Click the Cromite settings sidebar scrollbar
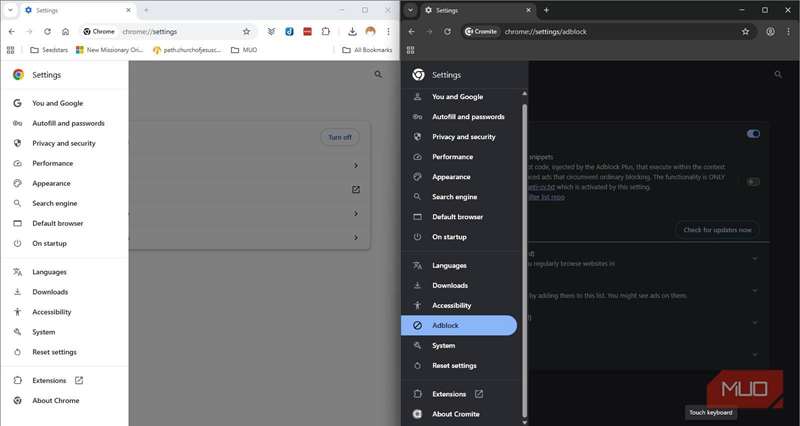The width and height of the screenshot is (800, 426). (x=523, y=200)
